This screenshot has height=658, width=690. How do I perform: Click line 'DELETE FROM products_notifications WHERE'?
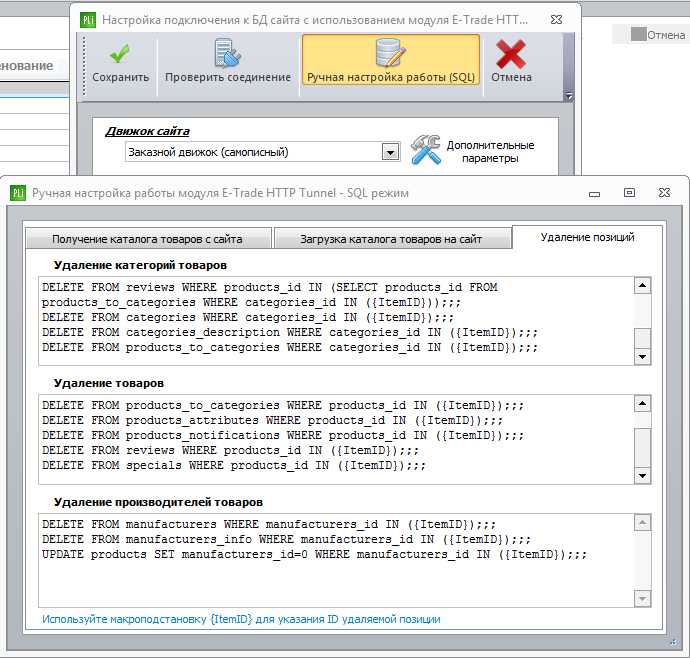tap(283, 435)
